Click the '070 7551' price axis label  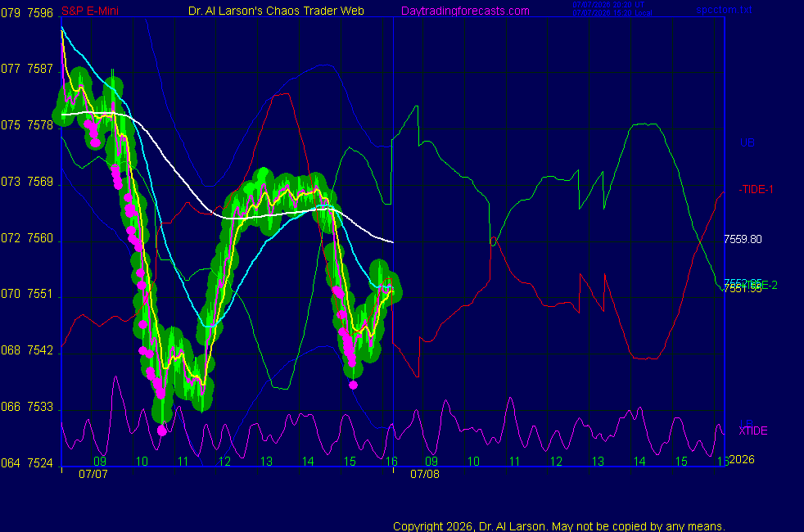pyautogui.click(x=27, y=294)
